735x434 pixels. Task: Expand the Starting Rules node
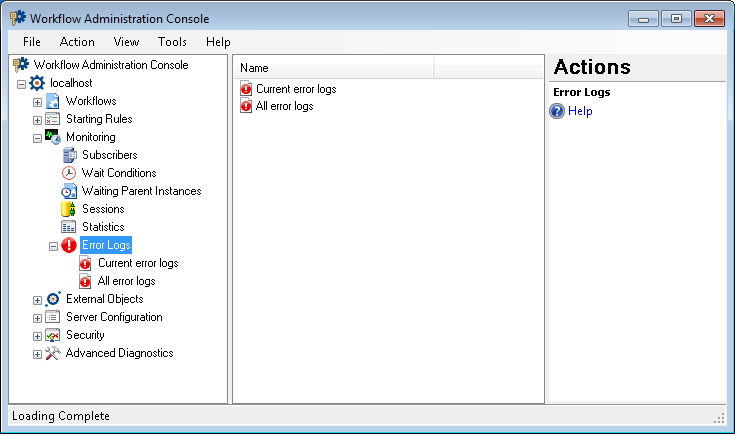coord(38,120)
